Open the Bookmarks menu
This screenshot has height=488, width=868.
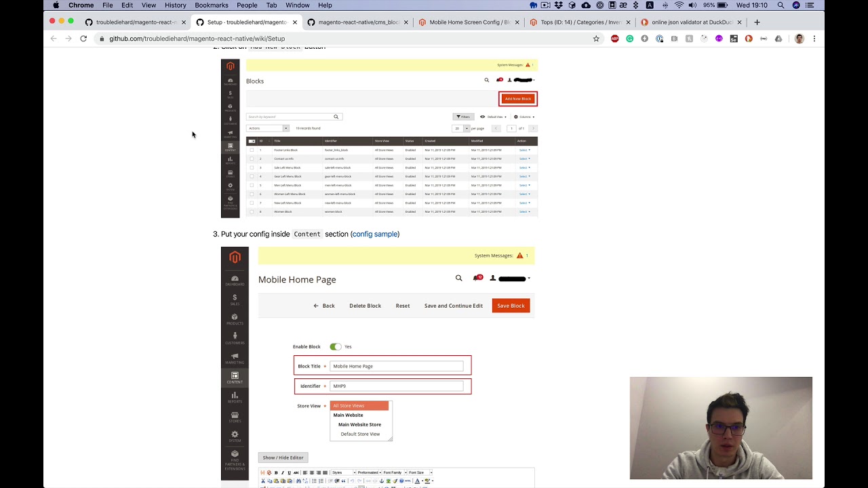click(212, 5)
